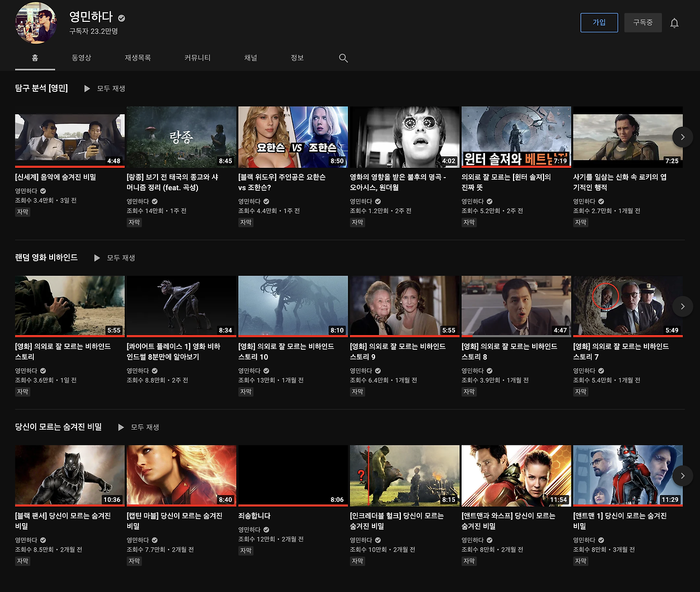Click 모두 재생 next to 당신이 모르는 숨겨진 비밀
The width and height of the screenshot is (700, 592).
point(145,427)
